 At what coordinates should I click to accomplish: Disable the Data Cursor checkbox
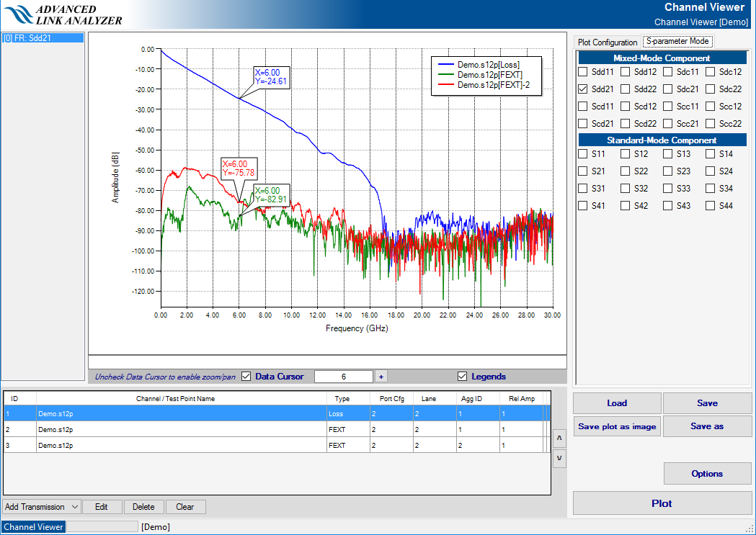click(246, 377)
